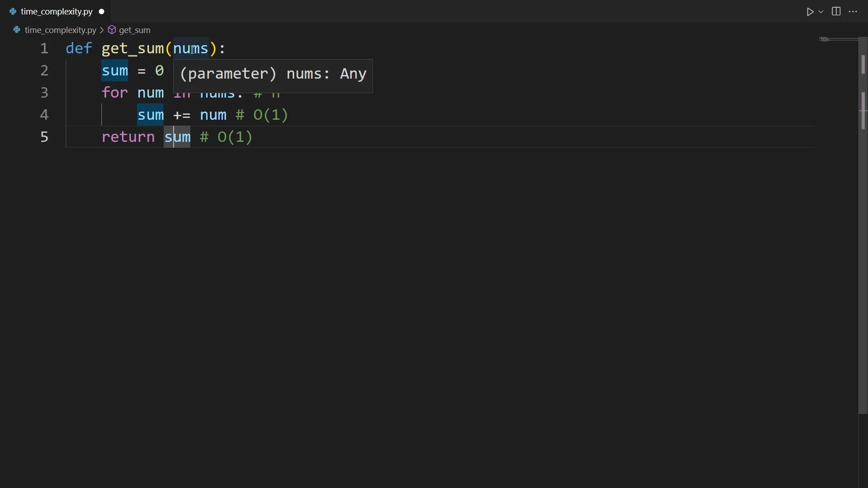This screenshot has height=488, width=868.
Task: Run the Python file with play button
Action: [810, 12]
